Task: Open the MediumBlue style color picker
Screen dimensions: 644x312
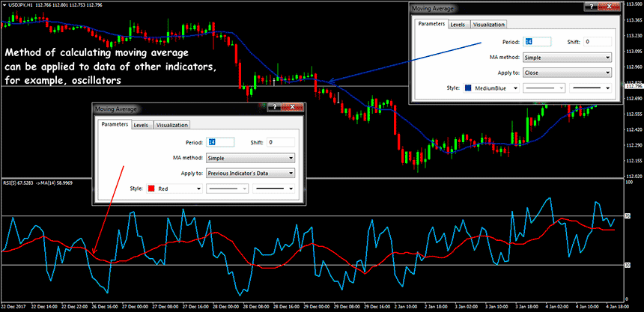Action: click(x=490, y=88)
